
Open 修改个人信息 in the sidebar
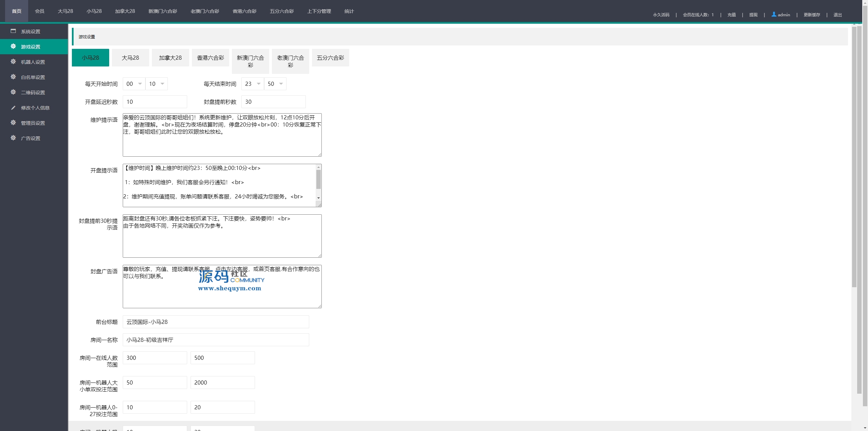pos(34,107)
